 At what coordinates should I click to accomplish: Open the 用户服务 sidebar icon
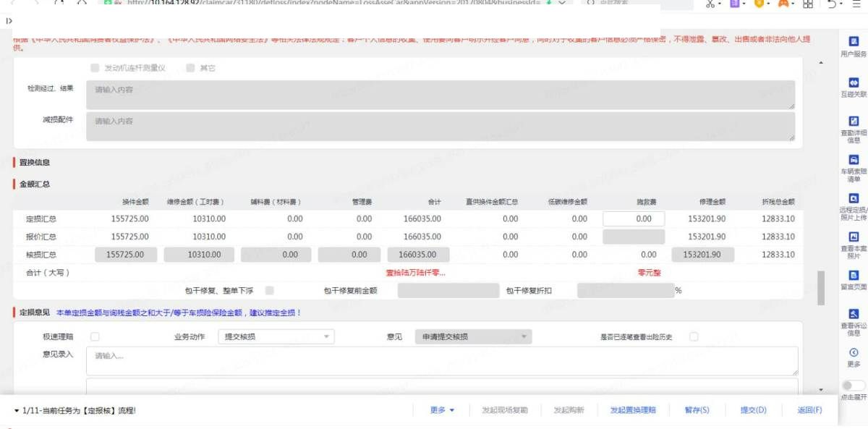(x=854, y=43)
